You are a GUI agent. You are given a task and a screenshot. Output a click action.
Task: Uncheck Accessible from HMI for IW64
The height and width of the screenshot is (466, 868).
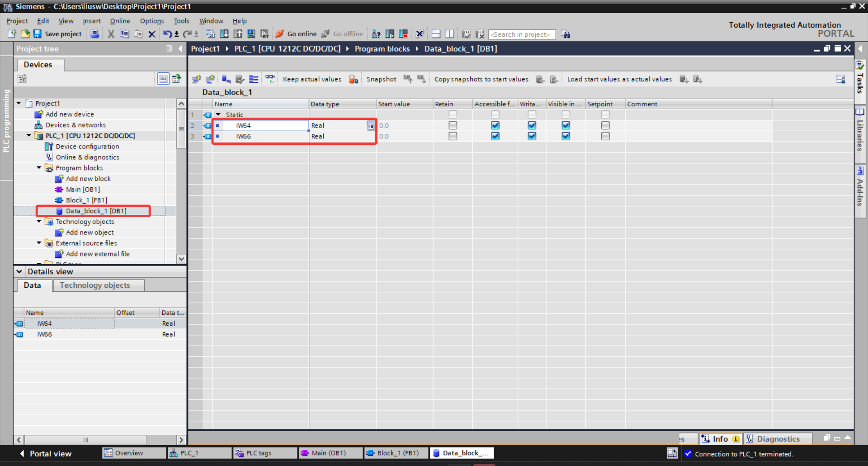point(495,125)
